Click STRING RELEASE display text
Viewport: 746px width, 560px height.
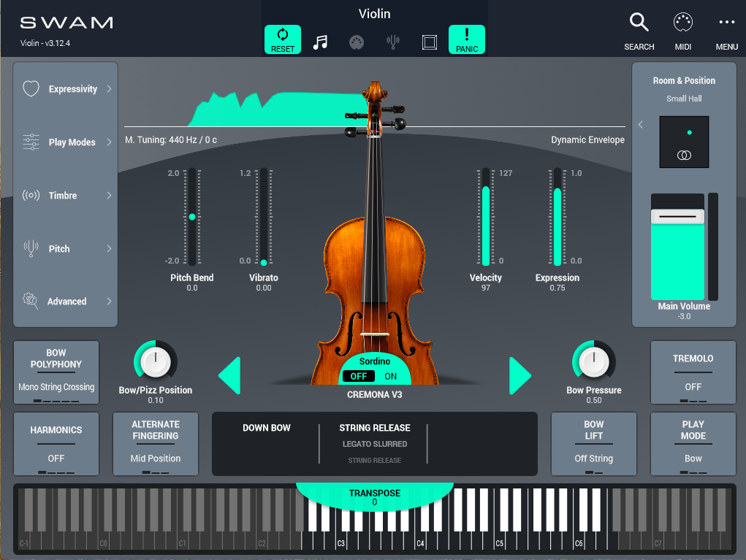(374, 428)
